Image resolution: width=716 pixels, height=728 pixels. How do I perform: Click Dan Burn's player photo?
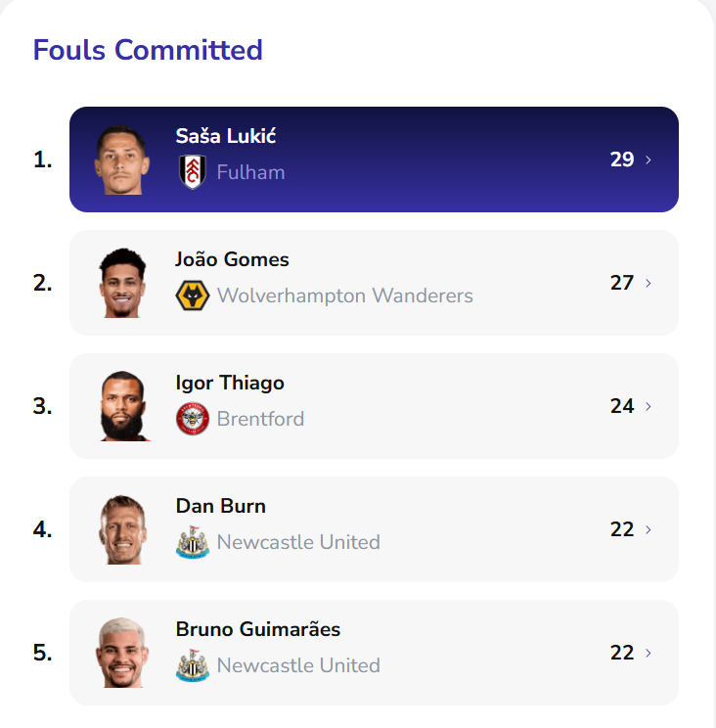122,530
